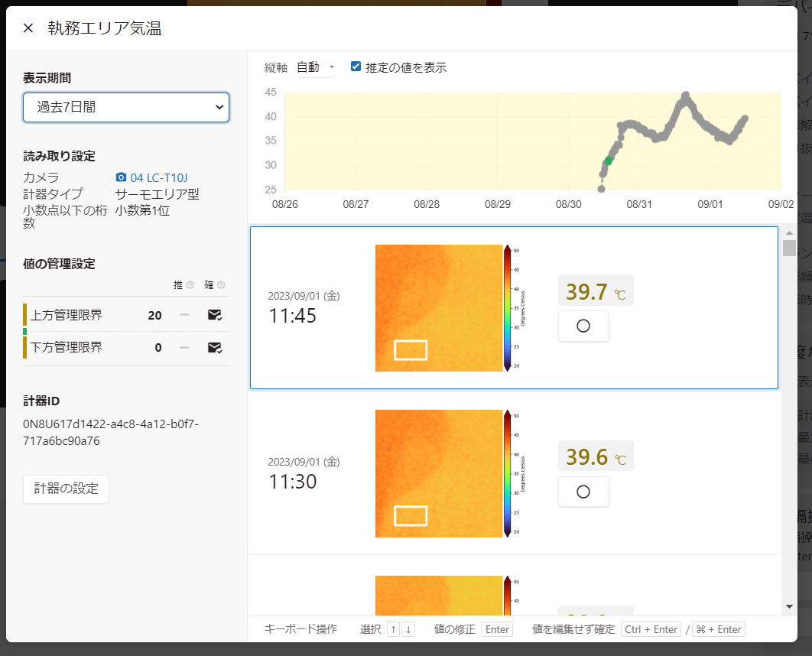Screen dimensions: 812x656
Task: Click the help icon next to 確
Action: (x=221, y=284)
